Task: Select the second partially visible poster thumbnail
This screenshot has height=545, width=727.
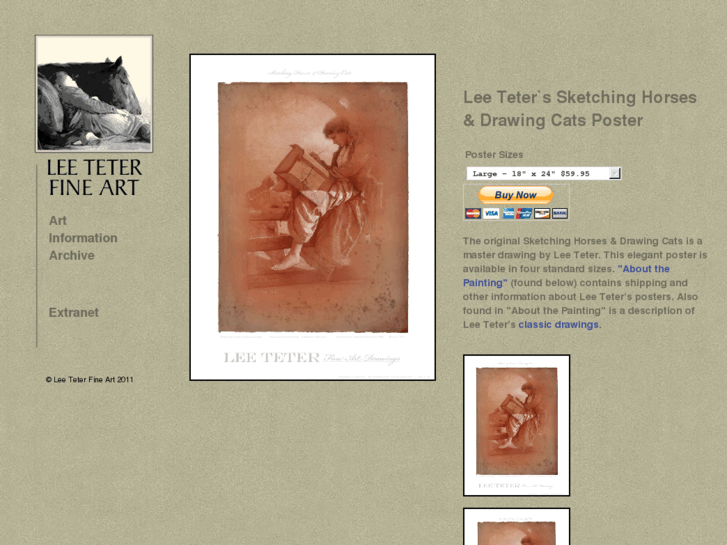Action: [x=517, y=526]
